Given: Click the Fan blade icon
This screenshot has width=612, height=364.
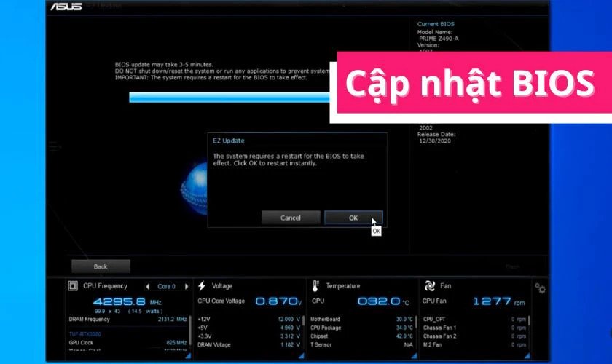Looking at the screenshot, I should 430,286.
